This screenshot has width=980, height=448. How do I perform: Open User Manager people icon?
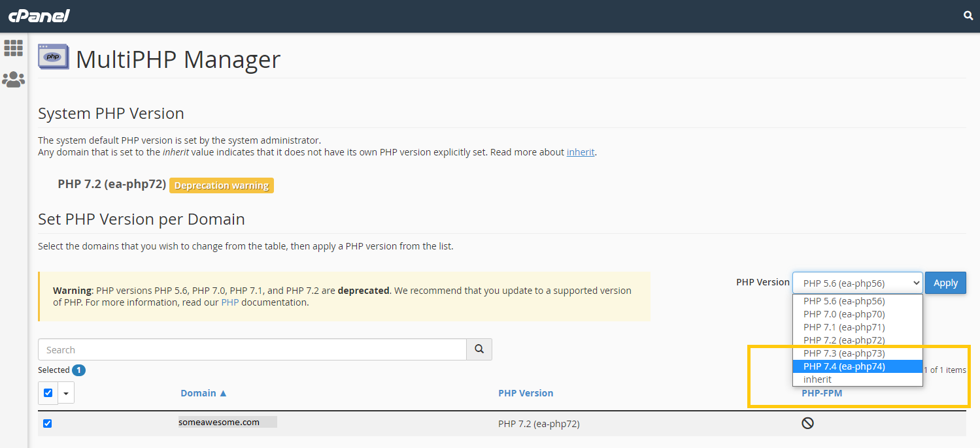[13, 80]
